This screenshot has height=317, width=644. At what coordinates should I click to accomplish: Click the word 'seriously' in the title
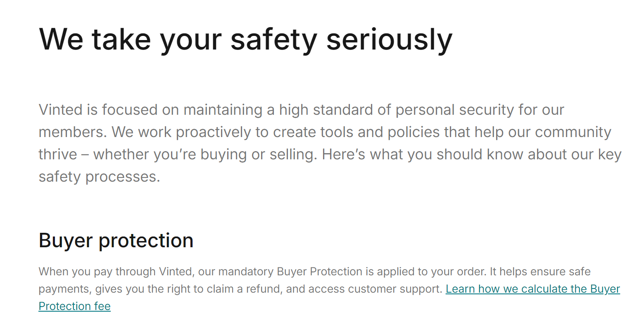pyautogui.click(x=389, y=39)
